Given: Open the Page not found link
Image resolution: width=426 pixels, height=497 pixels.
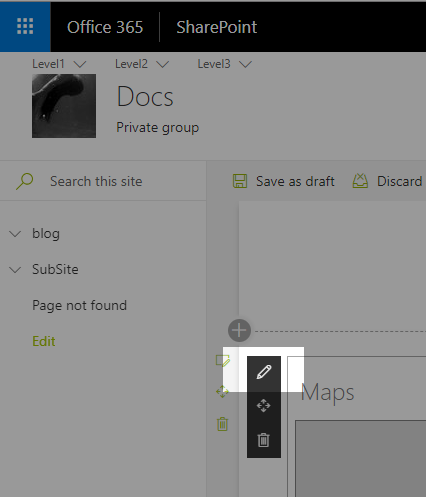Looking at the screenshot, I should [x=80, y=305].
